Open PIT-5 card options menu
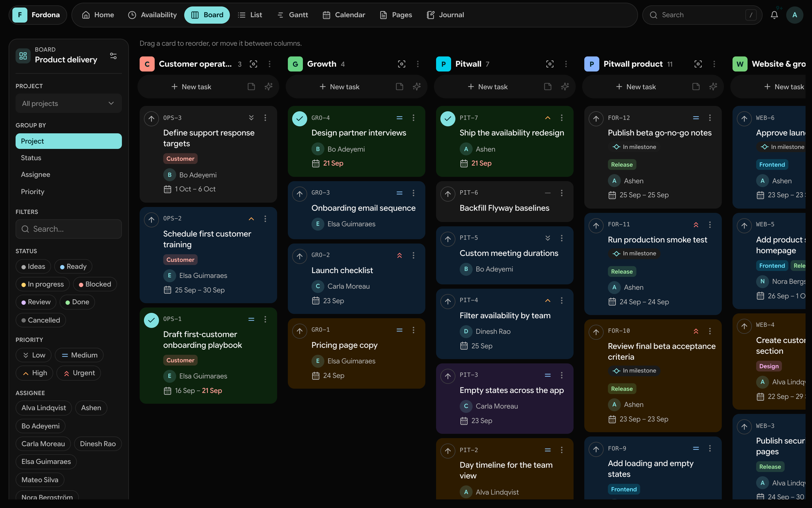 tap(562, 238)
